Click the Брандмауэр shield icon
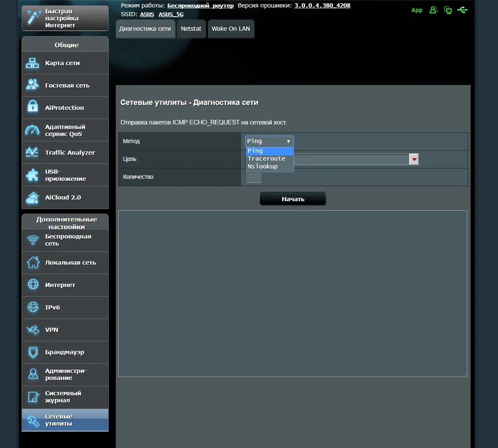 (x=33, y=352)
